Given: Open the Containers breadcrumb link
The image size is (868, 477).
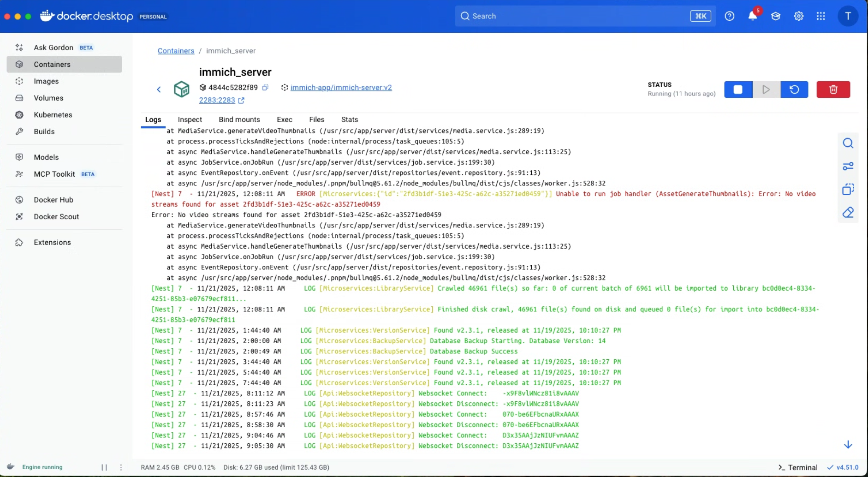Looking at the screenshot, I should [x=175, y=51].
